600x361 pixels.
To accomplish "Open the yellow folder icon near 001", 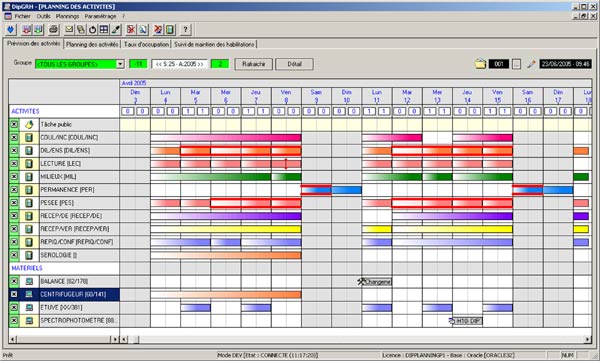I will 480,64.
